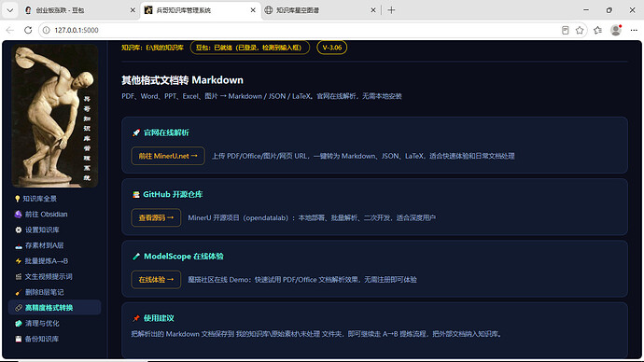
Task: Select 高精度格式转换 sidebar entry
Action: point(55,308)
